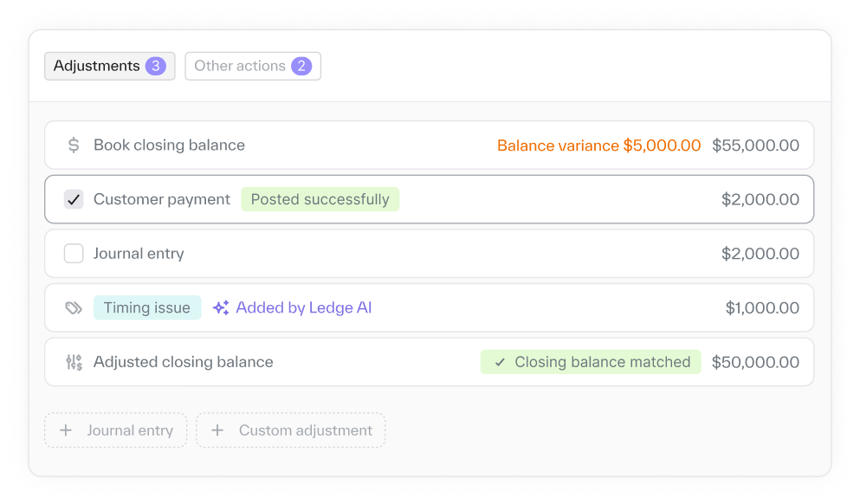Click the sparkle icon for Ledge AI

click(x=221, y=307)
